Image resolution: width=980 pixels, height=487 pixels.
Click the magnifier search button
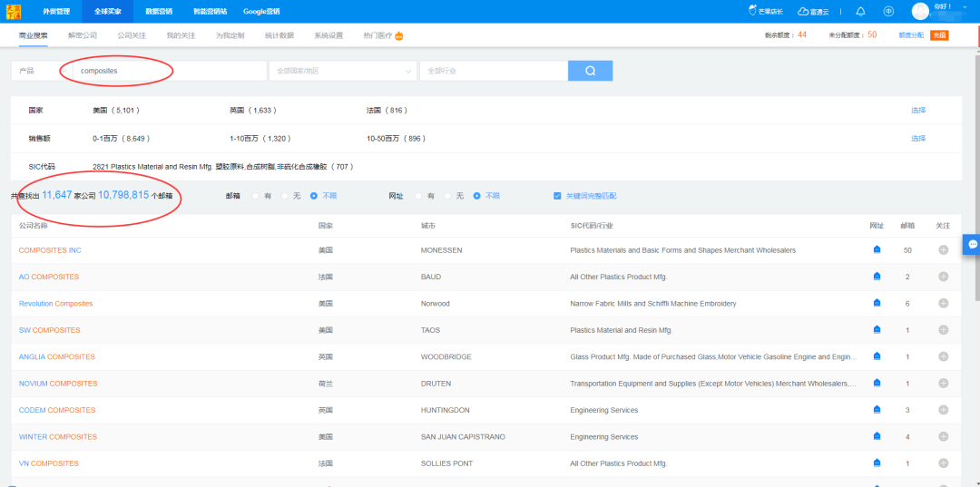590,71
